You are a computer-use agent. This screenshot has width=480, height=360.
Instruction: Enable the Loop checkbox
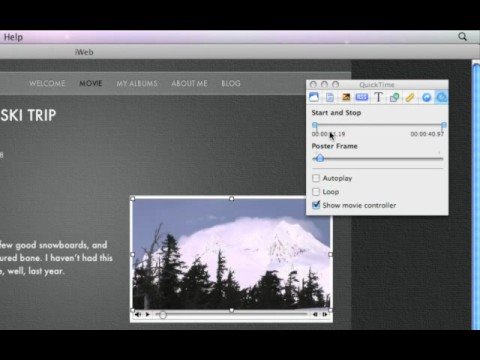point(316,192)
